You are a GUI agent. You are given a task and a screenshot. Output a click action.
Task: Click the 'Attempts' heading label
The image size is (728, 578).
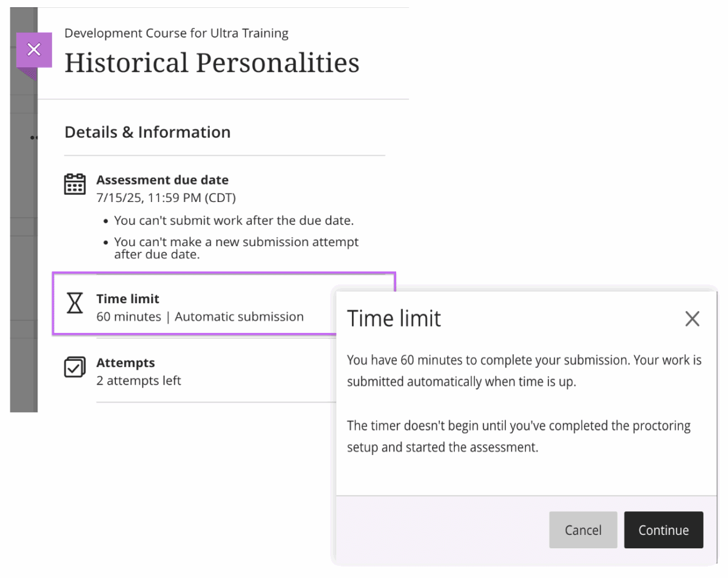[125, 363]
